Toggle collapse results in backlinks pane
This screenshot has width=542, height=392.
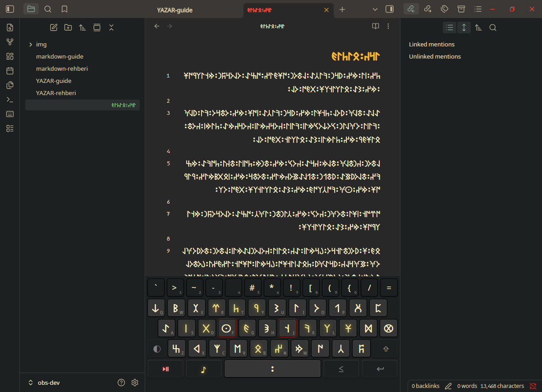(x=449, y=27)
